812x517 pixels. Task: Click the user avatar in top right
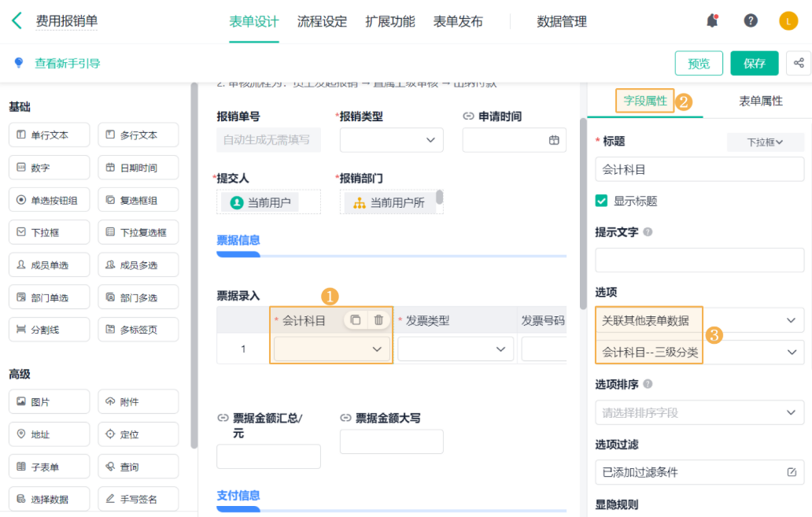788,21
